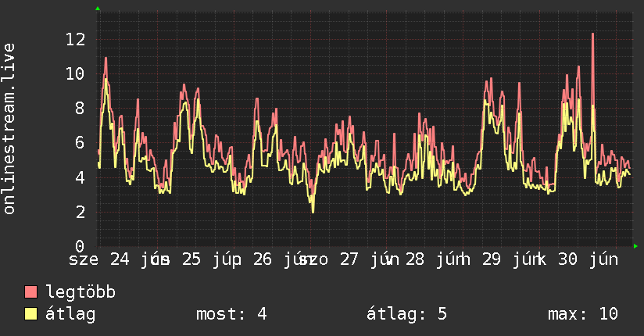Click the x-axis date label 30

567,259
